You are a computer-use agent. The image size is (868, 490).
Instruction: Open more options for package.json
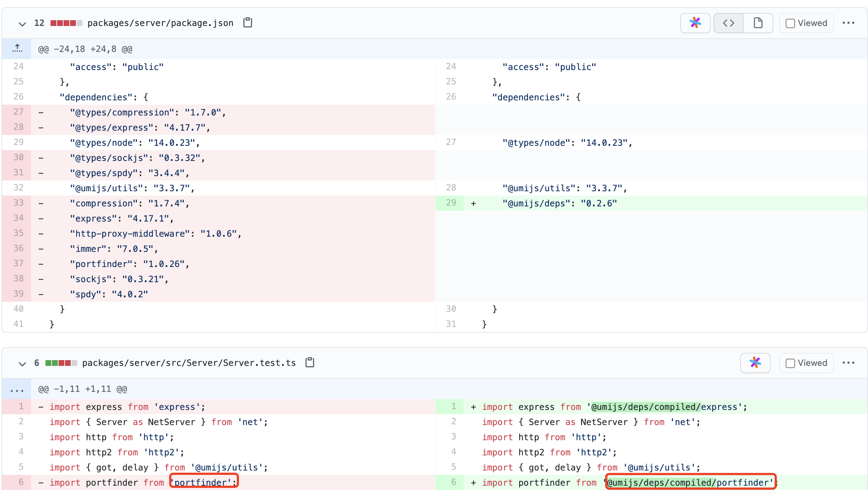point(848,23)
